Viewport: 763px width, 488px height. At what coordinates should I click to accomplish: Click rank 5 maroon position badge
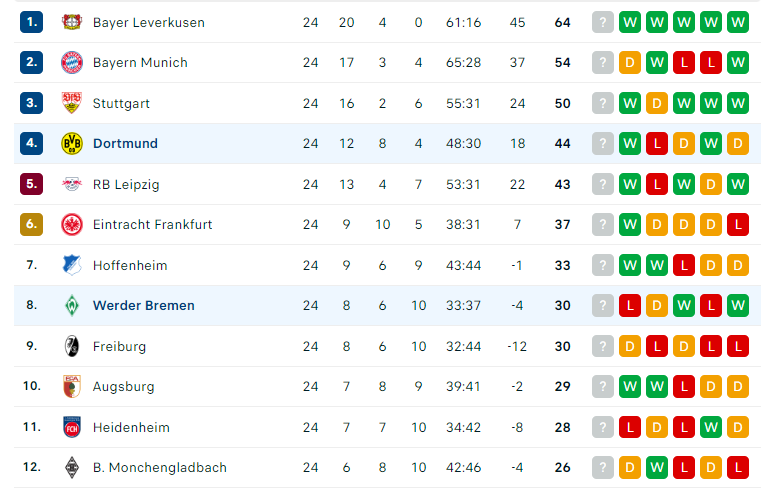coord(32,184)
